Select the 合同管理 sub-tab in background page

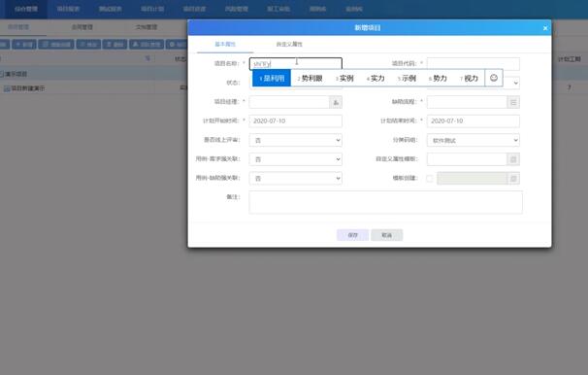pos(82,27)
